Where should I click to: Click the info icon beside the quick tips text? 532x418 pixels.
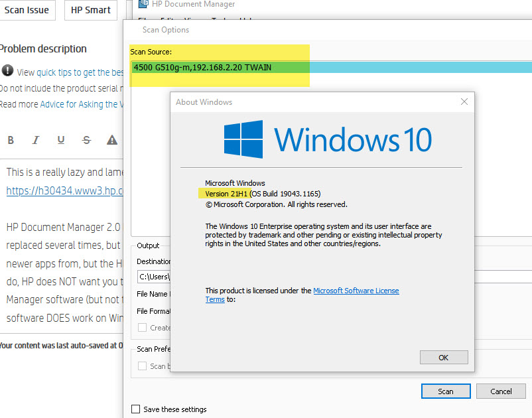[7, 72]
